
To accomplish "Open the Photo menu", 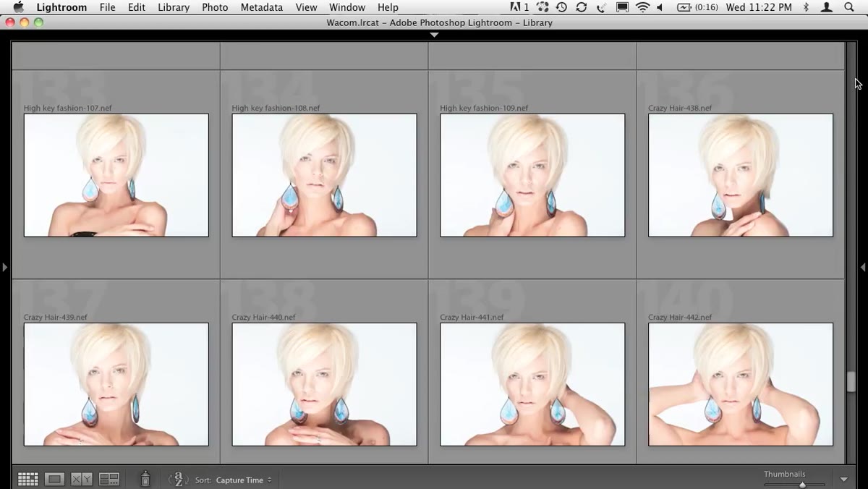I will point(215,7).
